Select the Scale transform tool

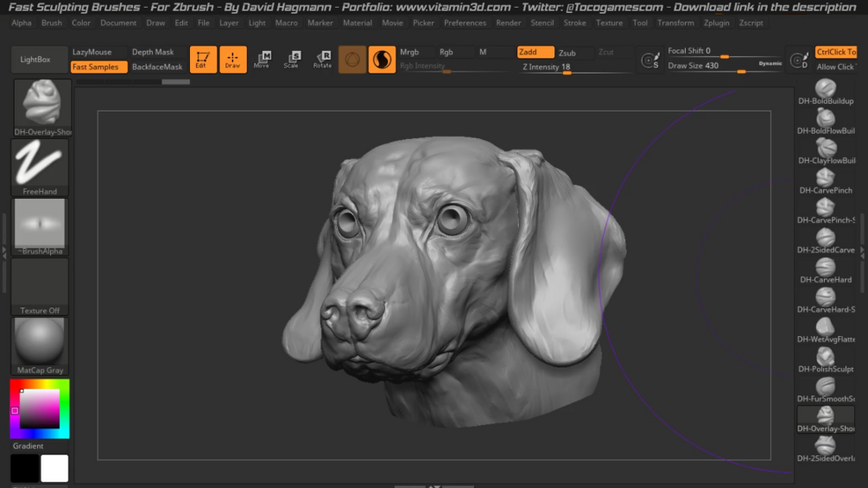point(292,60)
